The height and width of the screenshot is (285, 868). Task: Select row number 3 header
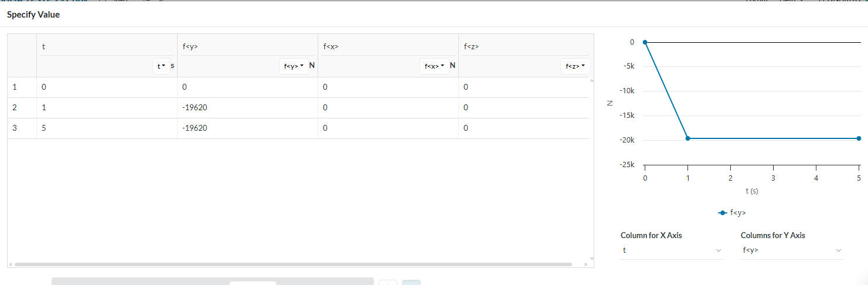tap(22, 128)
